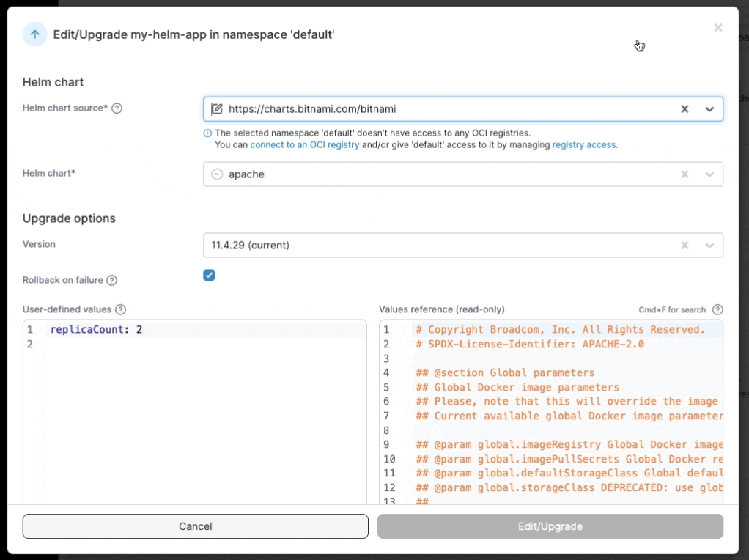Open the Helm chart dropdown chevron
This screenshot has height=560, width=749.
(x=709, y=174)
